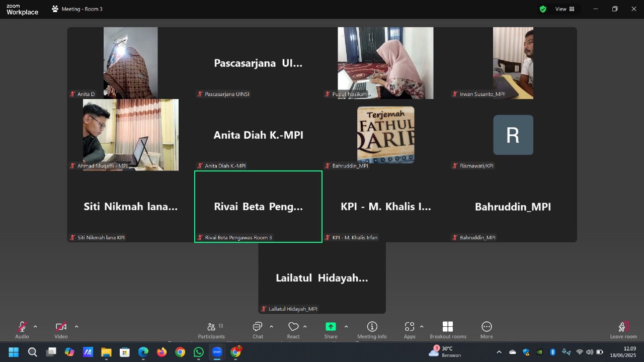Open the Apps panel
Image resolution: width=644 pixels, height=362 pixels.
tap(410, 330)
